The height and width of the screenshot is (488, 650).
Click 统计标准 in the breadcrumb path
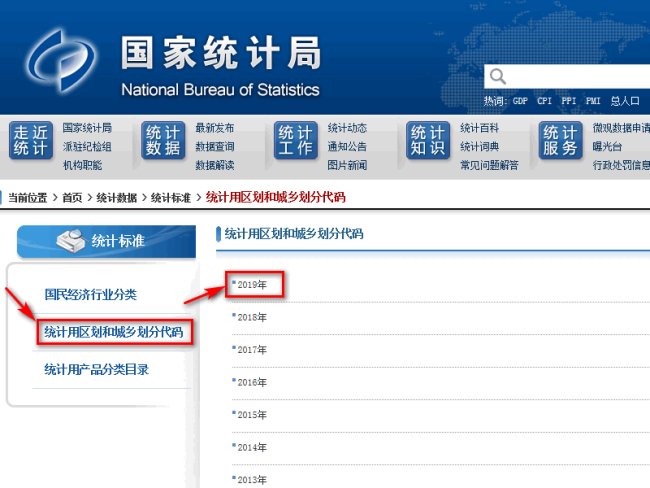[172, 198]
